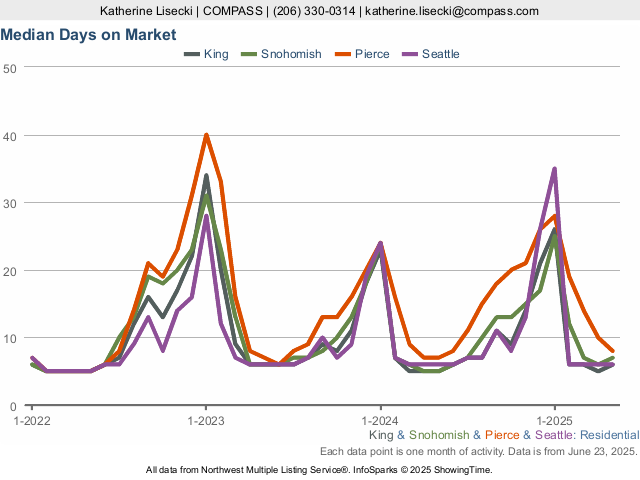The image size is (640, 480).
Task: Toggle the Snohomish series legend label
Action: tap(291, 54)
